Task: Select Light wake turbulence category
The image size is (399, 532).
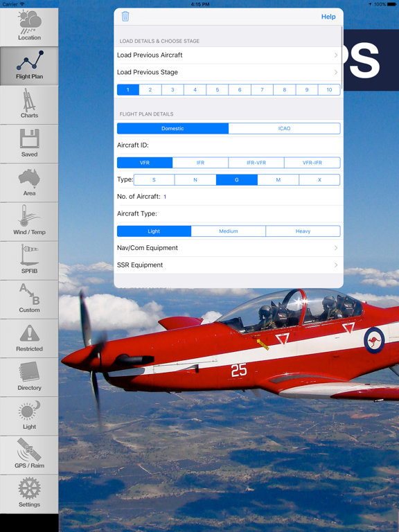Action: coord(154,231)
